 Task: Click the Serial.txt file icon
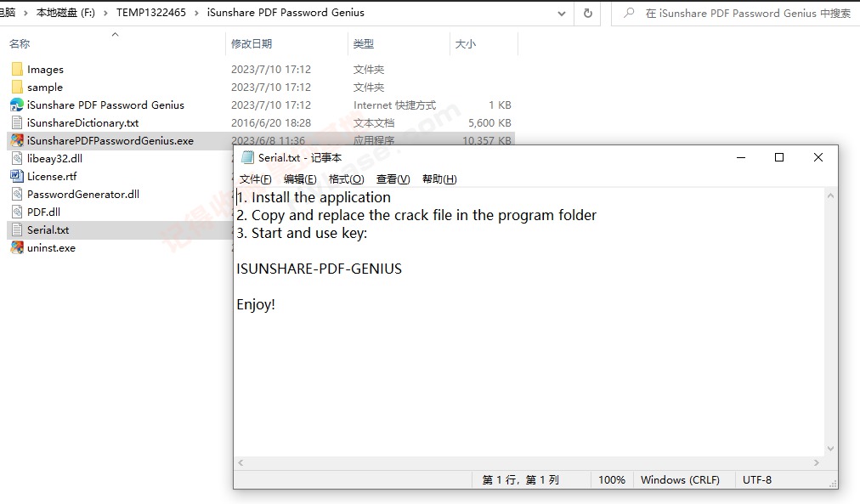(17, 229)
